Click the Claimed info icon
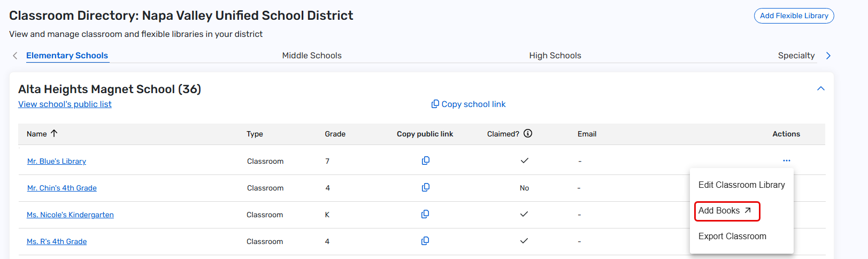Image resolution: width=868 pixels, height=259 pixels. pyautogui.click(x=528, y=133)
